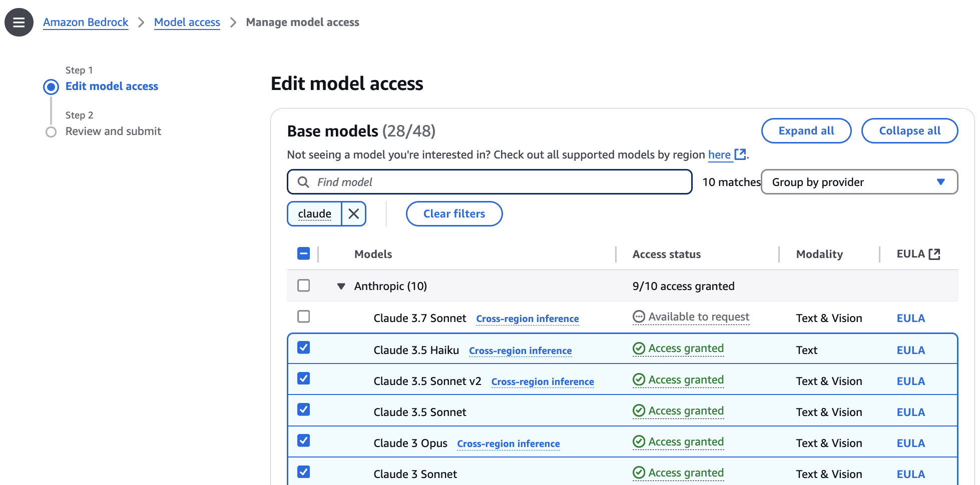Viewport: 980px width, 485px height.
Task: Uncheck the Claude 3.5 Sonnet v2 checkbox
Action: (x=303, y=378)
